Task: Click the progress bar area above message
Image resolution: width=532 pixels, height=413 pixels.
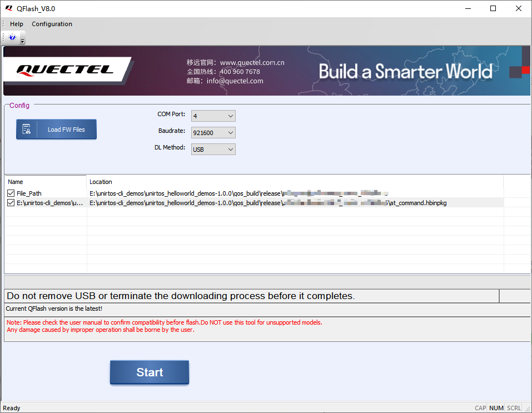Action: coord(267,282)
